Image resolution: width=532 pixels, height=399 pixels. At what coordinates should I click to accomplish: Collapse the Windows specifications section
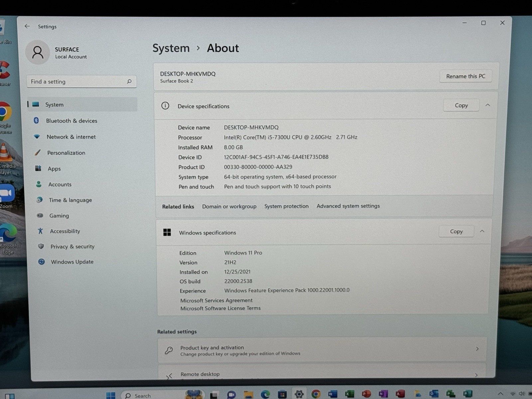click(x=482, y=231)
